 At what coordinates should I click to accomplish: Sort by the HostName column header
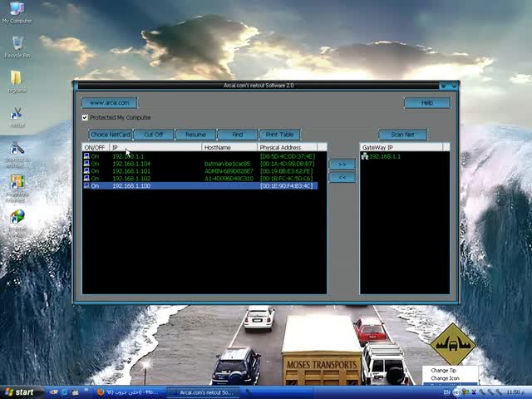coord(229,147)
